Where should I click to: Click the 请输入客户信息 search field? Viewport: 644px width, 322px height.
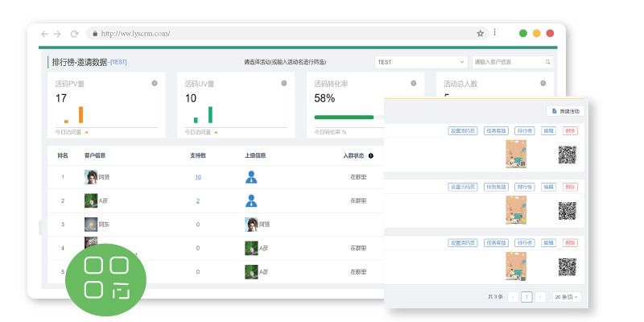pyautogui.click(x=507, y=62)
